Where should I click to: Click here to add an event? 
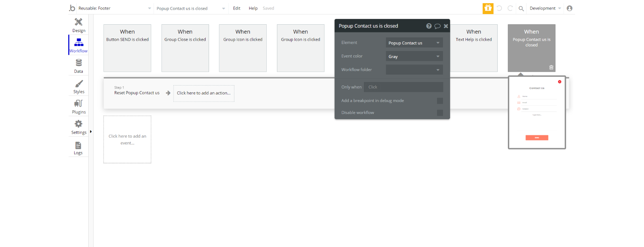pyautogui.click(x=127, y=140)
